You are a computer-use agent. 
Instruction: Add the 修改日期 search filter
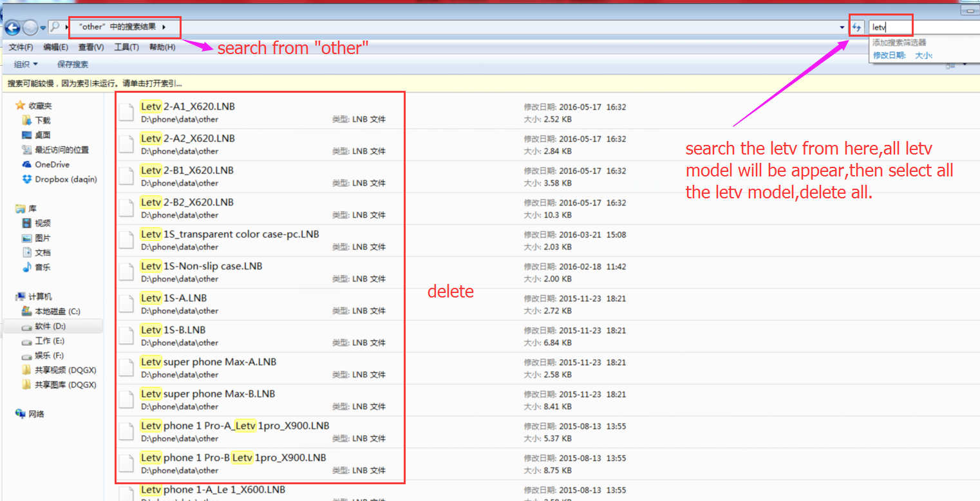pos(889,55)
